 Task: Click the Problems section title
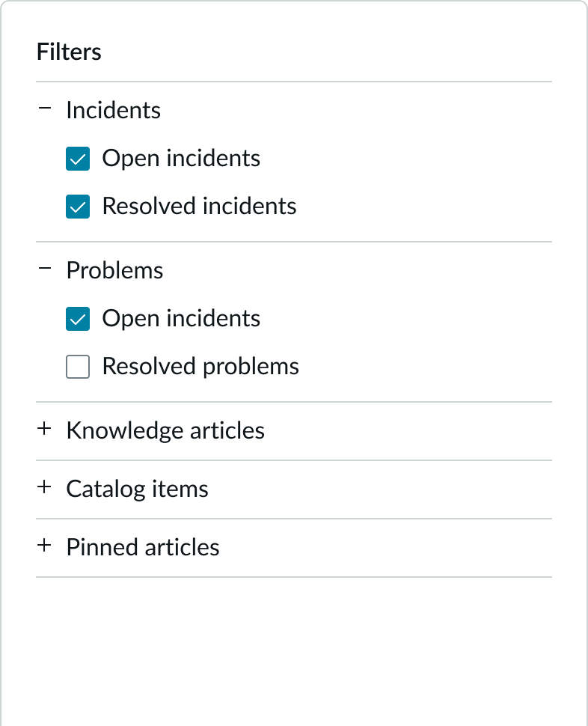coord(115,270)
